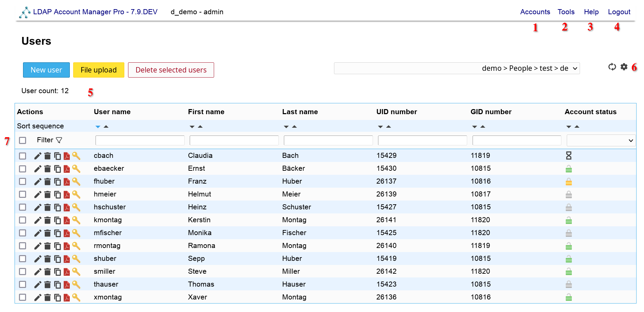644x312 pixels.
Task: Click the filter funnel icon
Action: (59, 140)
